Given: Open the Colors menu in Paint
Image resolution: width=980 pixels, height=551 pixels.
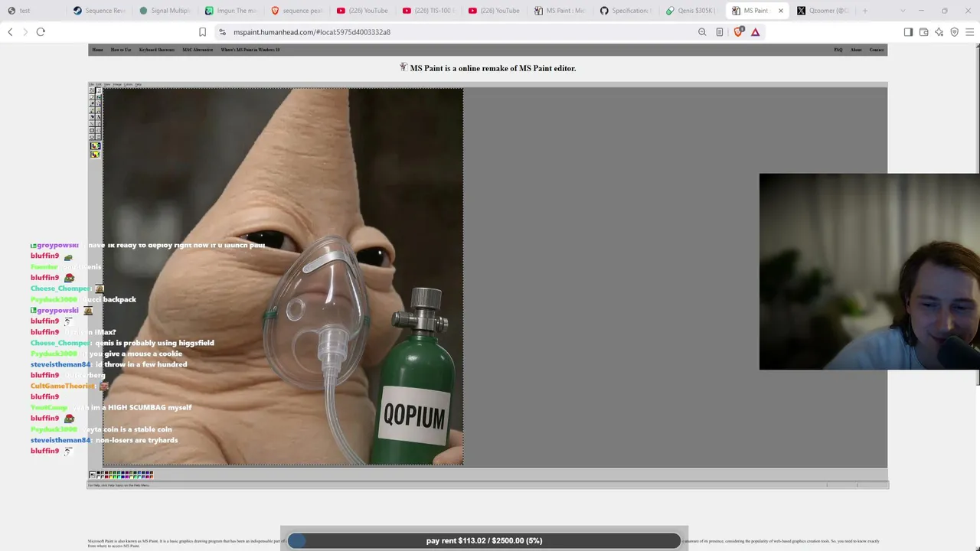Looking at the screenshot, I should click(x=128, y=84).
